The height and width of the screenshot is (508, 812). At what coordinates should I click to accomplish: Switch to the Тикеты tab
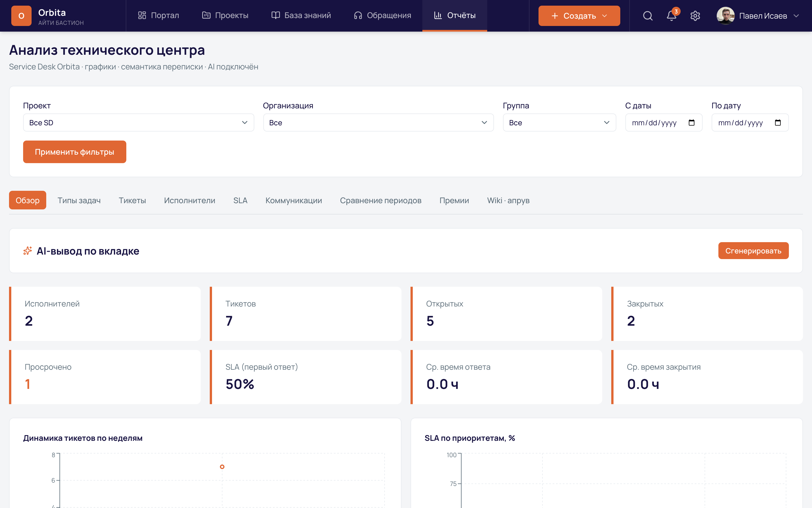pos(132,200)
